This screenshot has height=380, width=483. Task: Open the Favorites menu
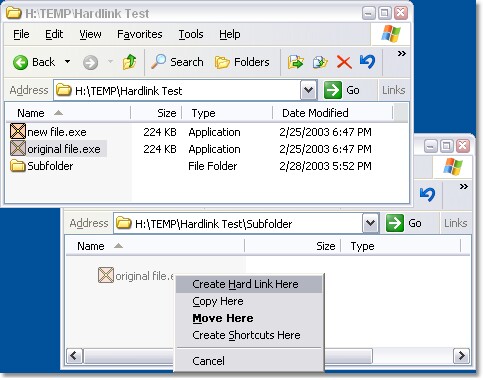(x=140, y=34)
